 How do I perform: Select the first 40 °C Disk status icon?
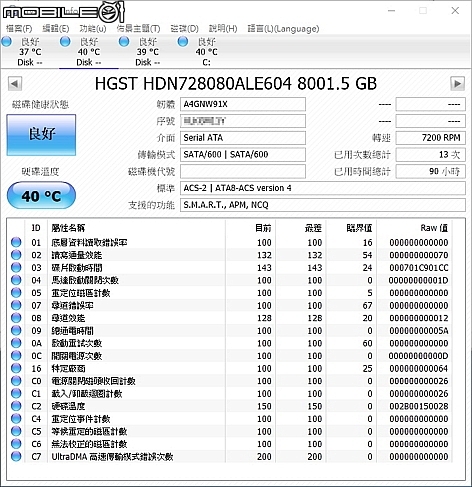(x=65, y=42)
